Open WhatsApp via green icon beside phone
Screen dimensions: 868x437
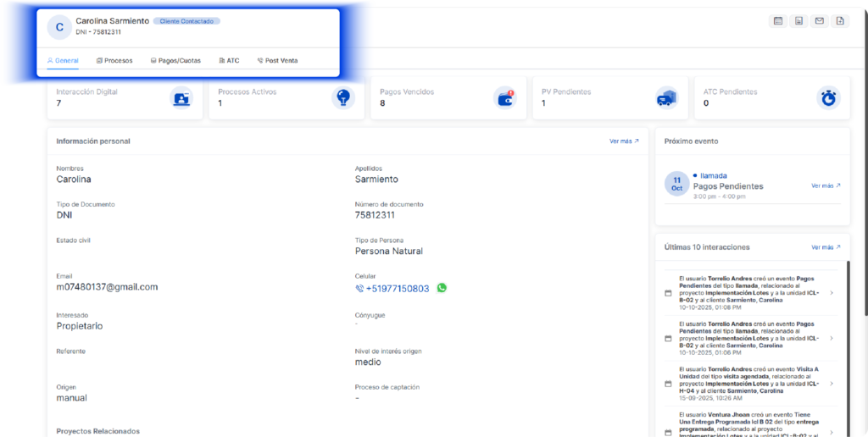coord(442,288)
